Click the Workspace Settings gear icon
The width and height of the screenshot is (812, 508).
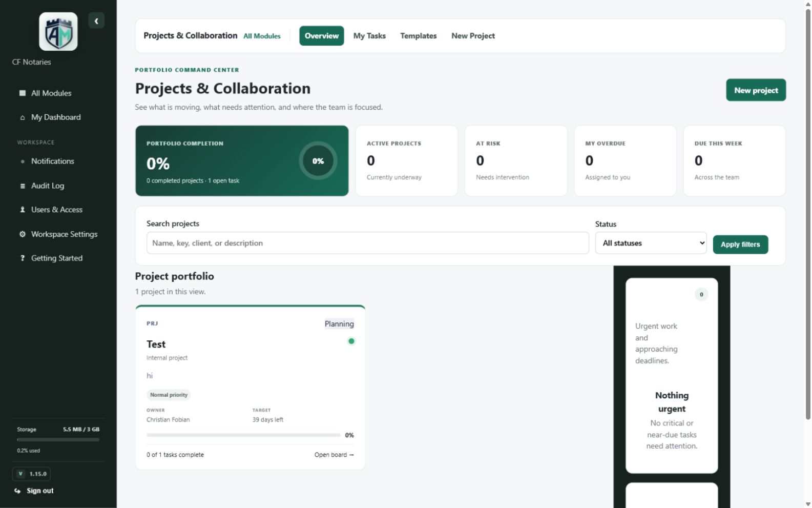[23, 234]
